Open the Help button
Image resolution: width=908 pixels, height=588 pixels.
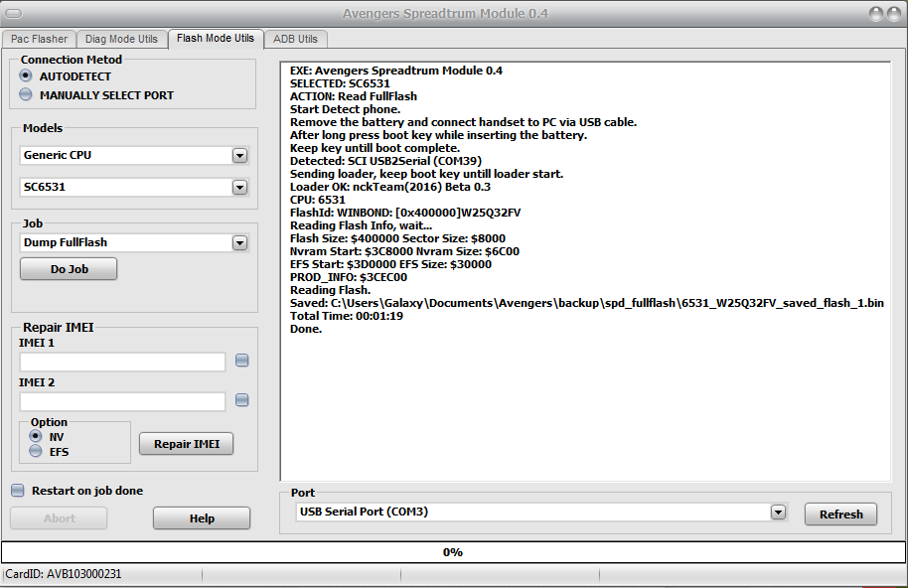[202, 517]
